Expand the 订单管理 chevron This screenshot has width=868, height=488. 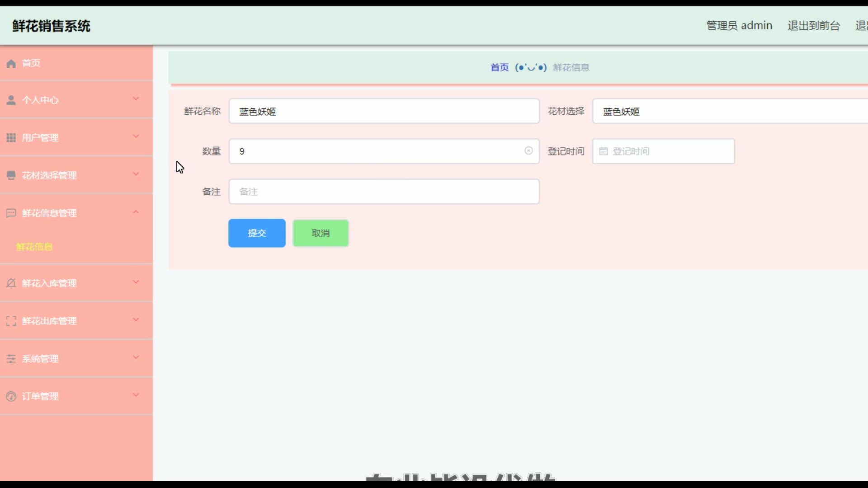click(136, 395)
